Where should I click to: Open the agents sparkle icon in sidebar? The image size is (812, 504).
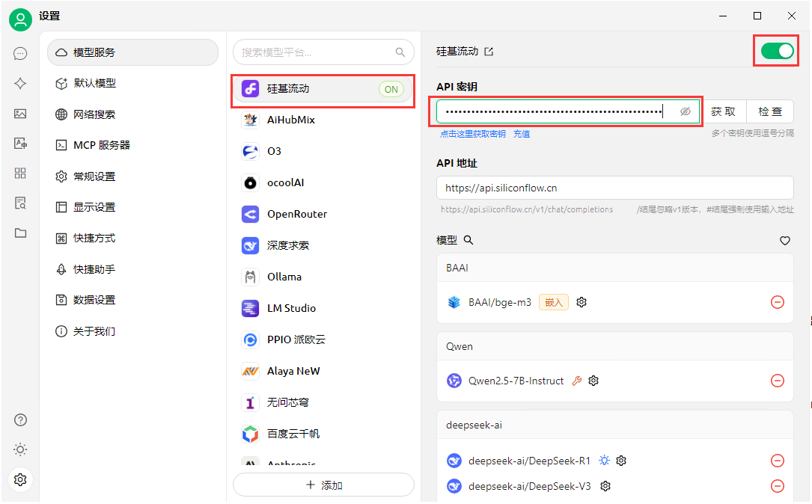click(20, 83)
